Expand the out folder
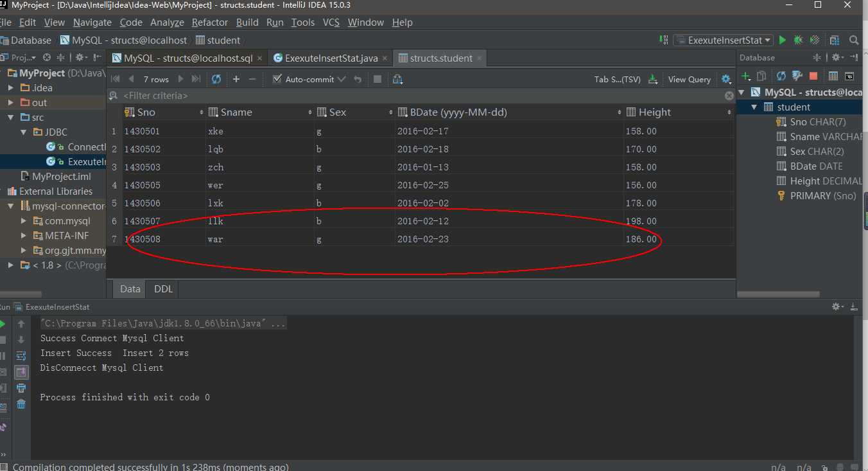 click(11, 103)
